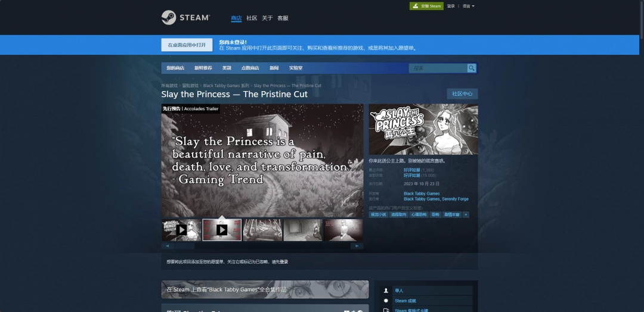
Task: Expand the 类别 categories menu
Action: click(x=227, y=68)
